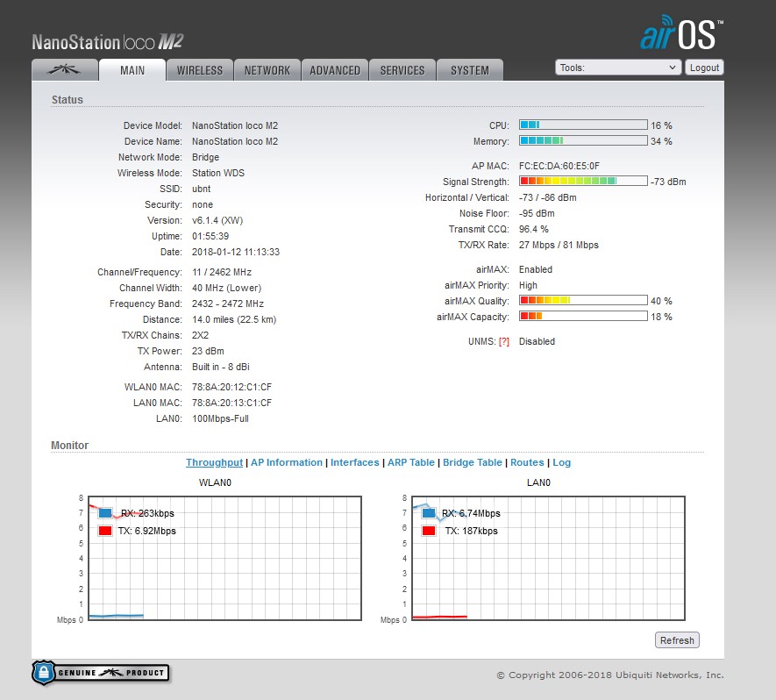The height and width of the screenshot is (700, 776).
Task: Click the Frequency Band value 2432 - 2472 MHz
Action: coord(228,304)
